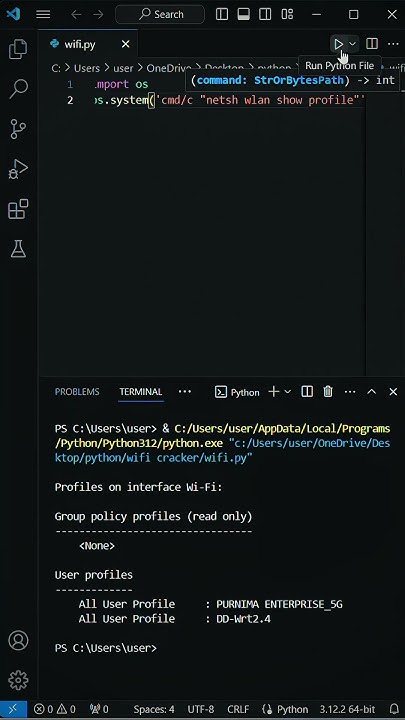Open a remote window from status bar
405x720 pixels.
pyautogui.click(x=13, y=709)
